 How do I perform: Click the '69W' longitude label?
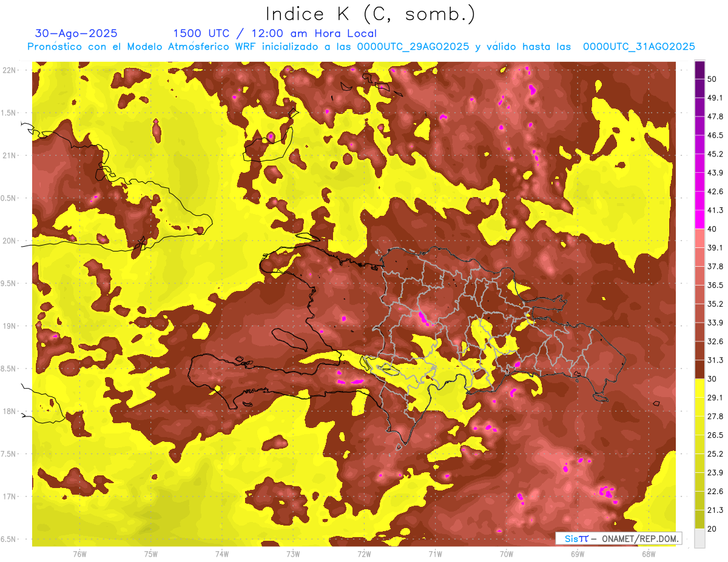coord(578,554)
